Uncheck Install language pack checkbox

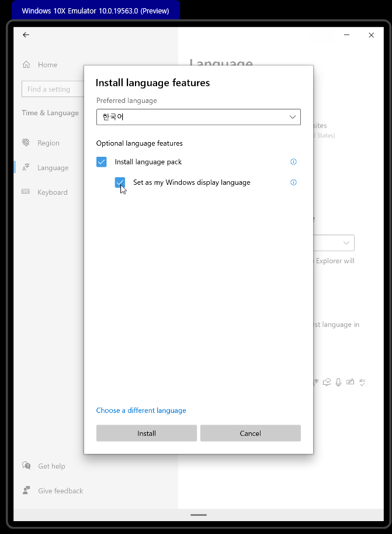102,162
